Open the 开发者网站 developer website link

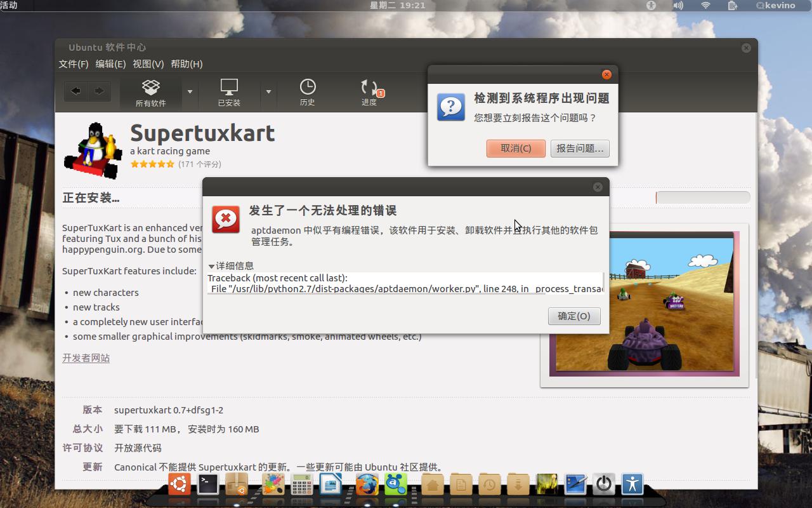[86, 358]
